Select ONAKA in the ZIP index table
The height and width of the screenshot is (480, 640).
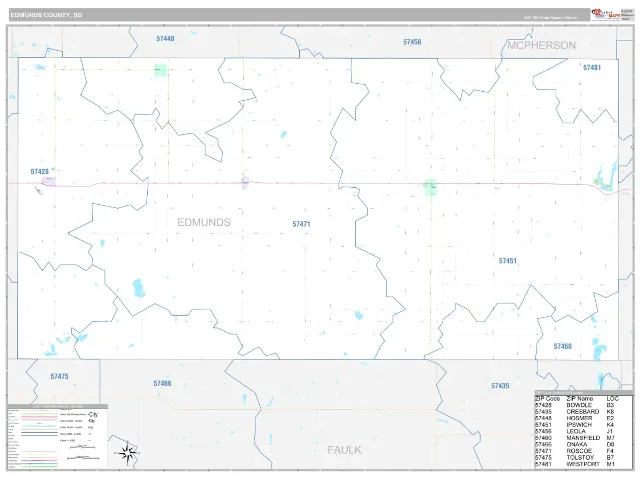(577, 444)
